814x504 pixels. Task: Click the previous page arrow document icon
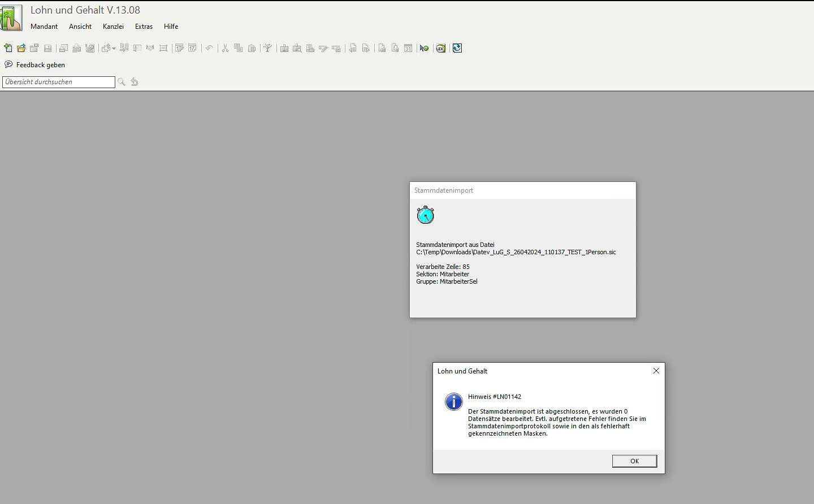click(353, 48)
